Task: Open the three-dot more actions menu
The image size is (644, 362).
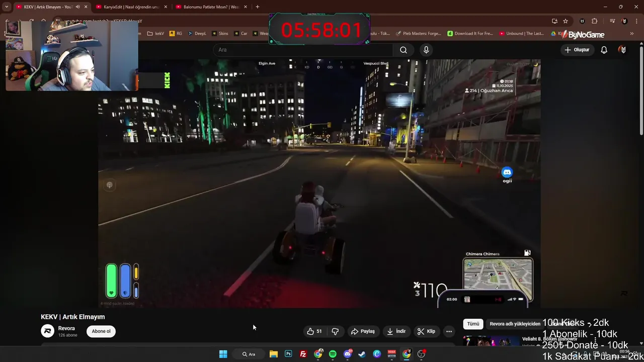Action: (x=449, y=331)
